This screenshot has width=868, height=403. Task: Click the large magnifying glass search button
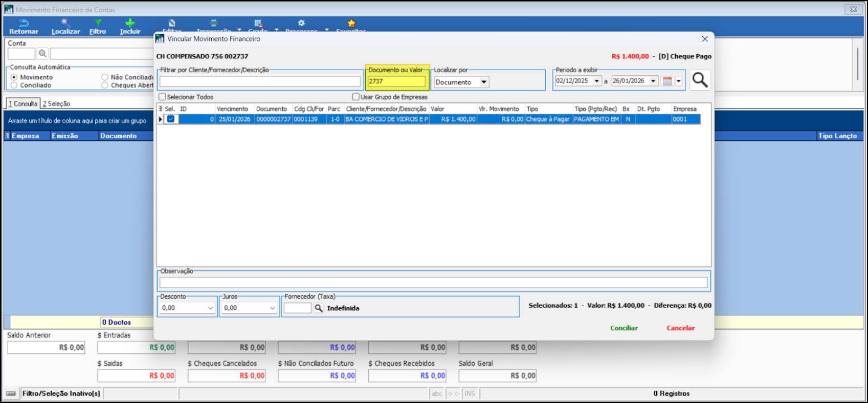pos(700,80)
